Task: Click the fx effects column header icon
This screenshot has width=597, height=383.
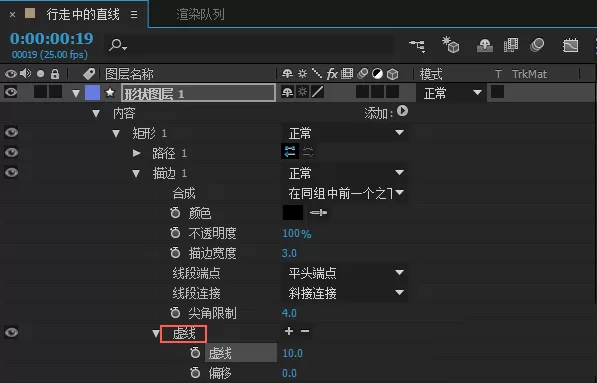Action: [332, 73]
